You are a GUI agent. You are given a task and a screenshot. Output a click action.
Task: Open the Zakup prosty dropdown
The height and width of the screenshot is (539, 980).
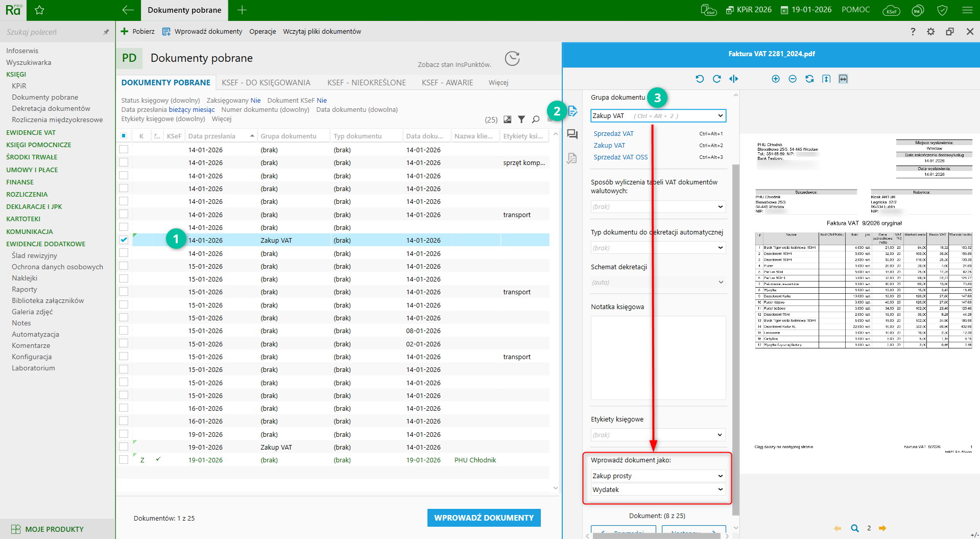(720, 476)
